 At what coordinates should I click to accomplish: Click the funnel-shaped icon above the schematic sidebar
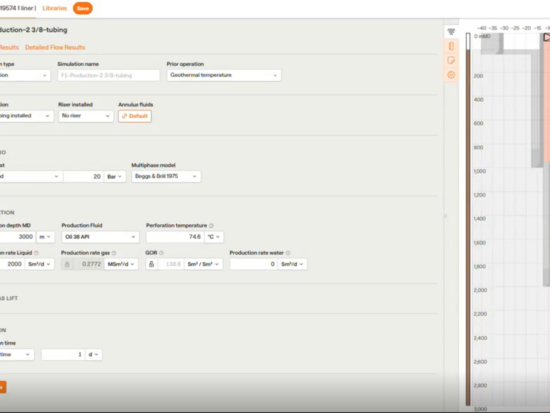451,32
